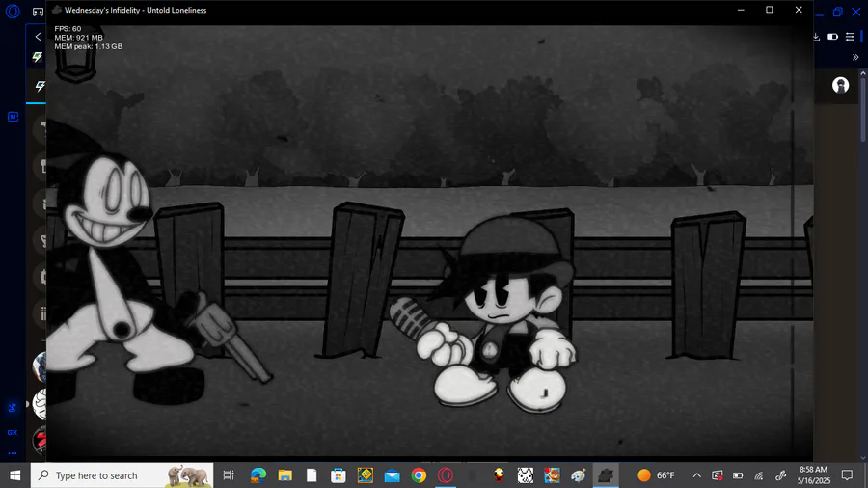
Task: Click the pen/ink workspace tray icon
Action: pos(780,475)
